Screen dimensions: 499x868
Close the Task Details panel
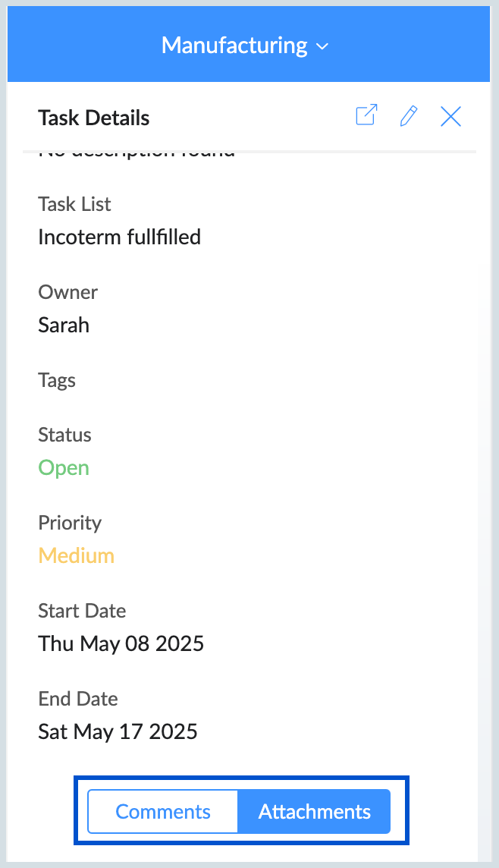[451, 116]
